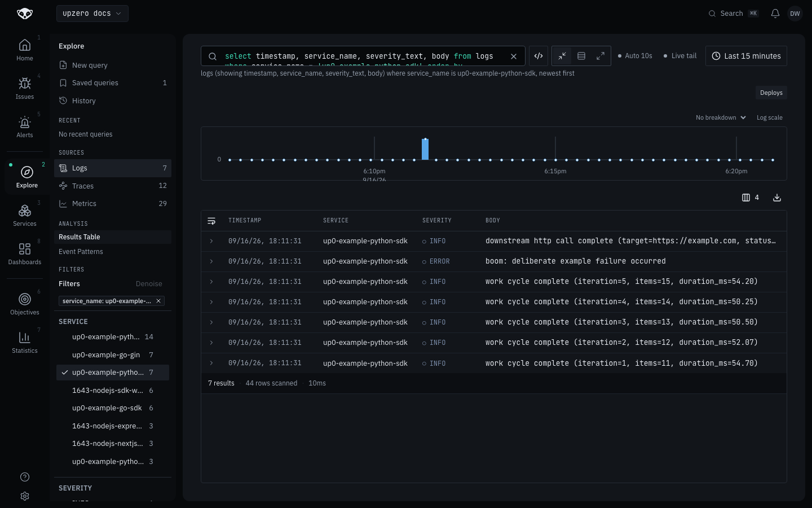Viewport: 812px width, 508px height.
Task: Click the BODY column header
Action: [493, 221]
